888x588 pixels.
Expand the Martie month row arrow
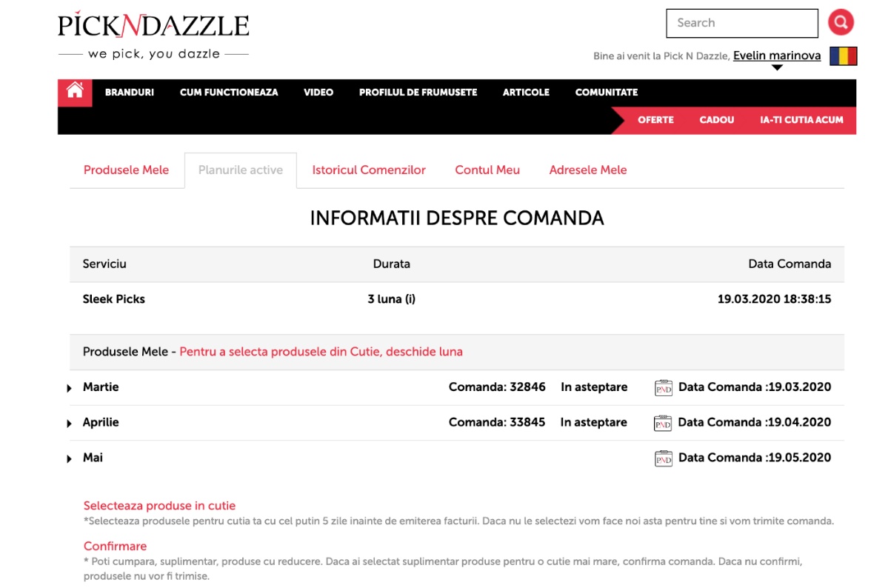(69, 388)
